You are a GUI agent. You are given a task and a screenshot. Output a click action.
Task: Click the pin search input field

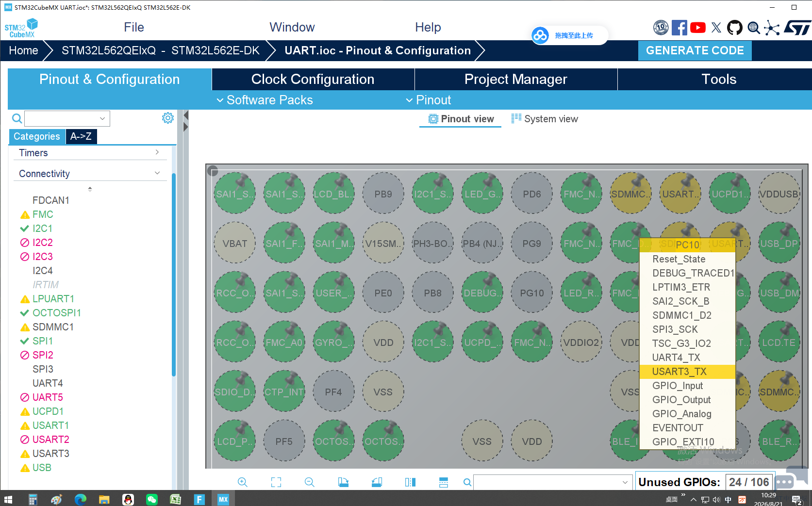(x=547, y=482)
